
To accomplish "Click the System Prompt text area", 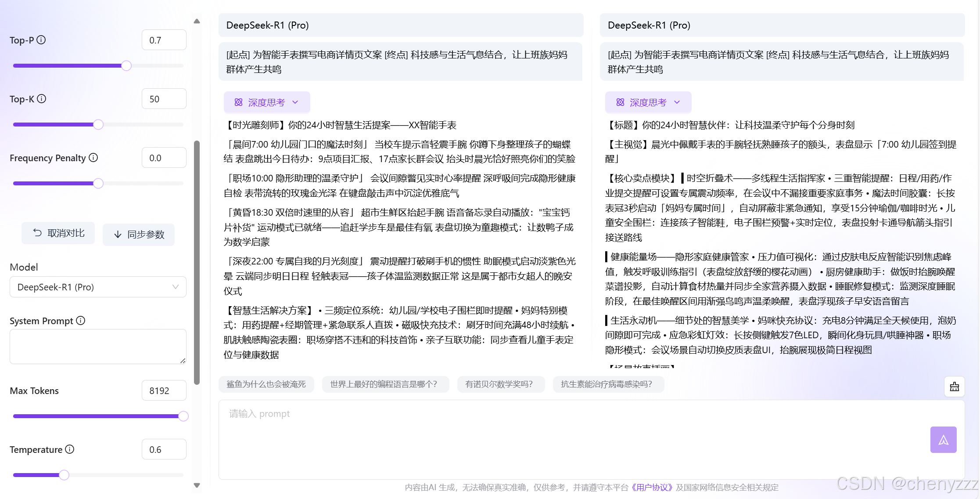I will [x=98, y=346].
